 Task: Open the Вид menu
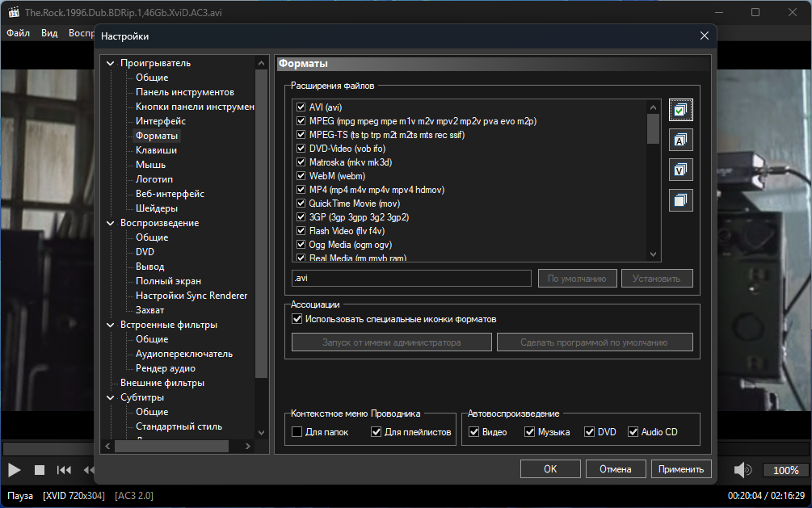pyautogui.click(x=49, y=33)
